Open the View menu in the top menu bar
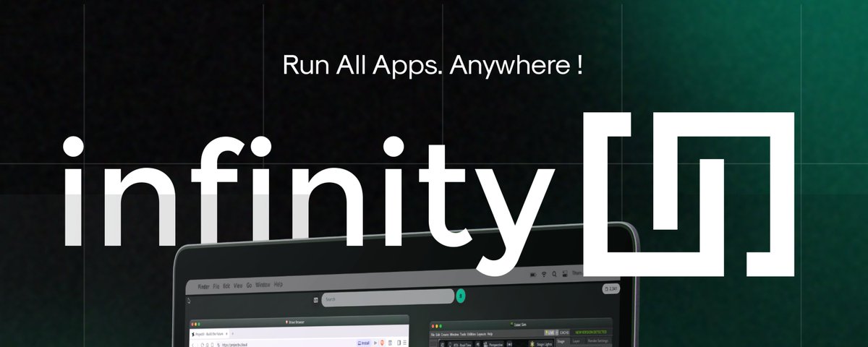The width and height of the screenshot is (868, 347). pyautogui.click(x=238, y=286)
